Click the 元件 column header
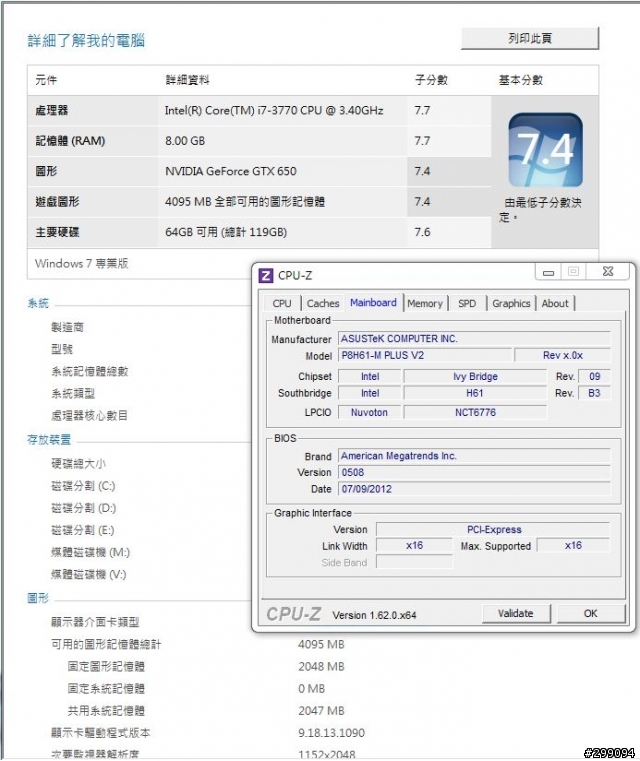The height and width of the screenshot is (761, 640). (x=46, y=80)
